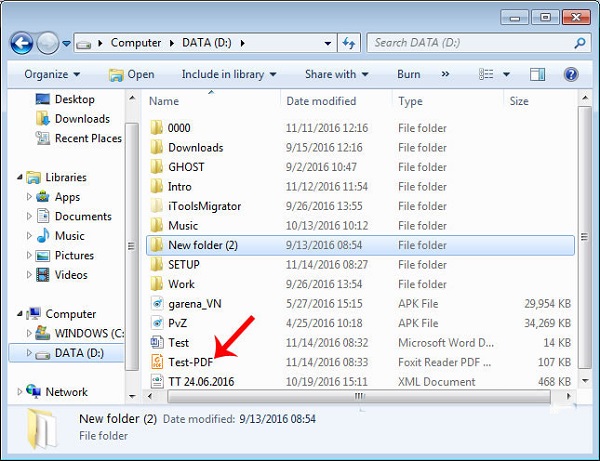Image resolution: width=600 pixels, height=461 pixels.
Task: Sort by the Type column header
Action: (x=410, y=101)
